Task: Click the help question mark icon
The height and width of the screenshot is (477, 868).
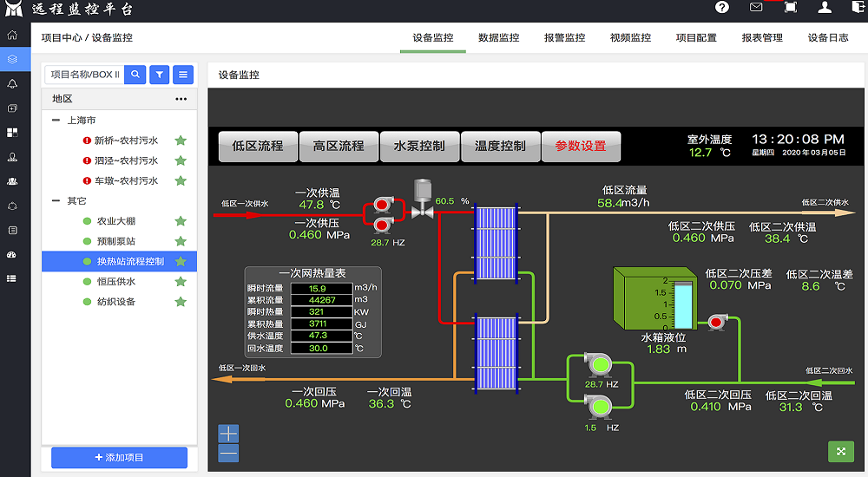Action: (722, 8)
